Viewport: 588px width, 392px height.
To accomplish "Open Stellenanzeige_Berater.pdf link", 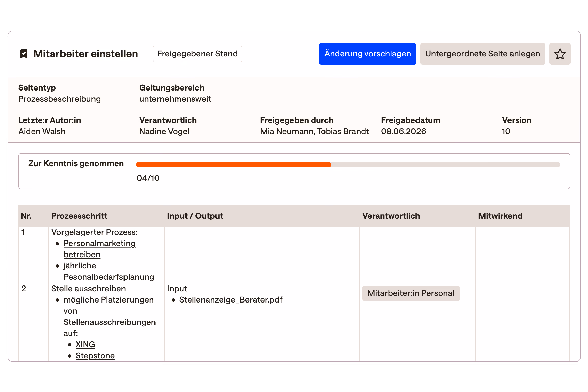I will click(231, 300).
